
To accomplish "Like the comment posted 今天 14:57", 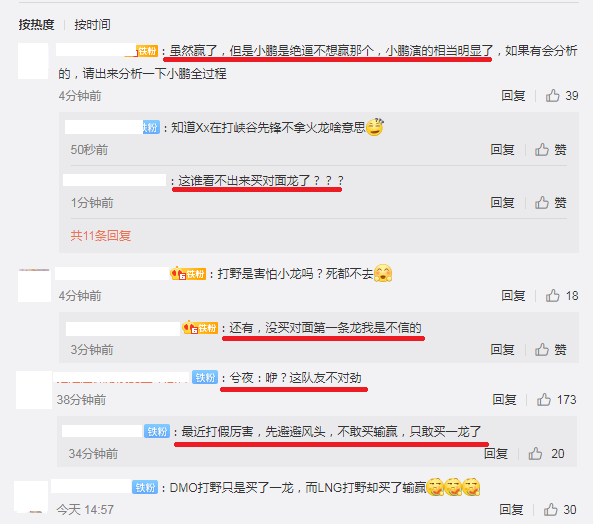I will coord(560,510).
